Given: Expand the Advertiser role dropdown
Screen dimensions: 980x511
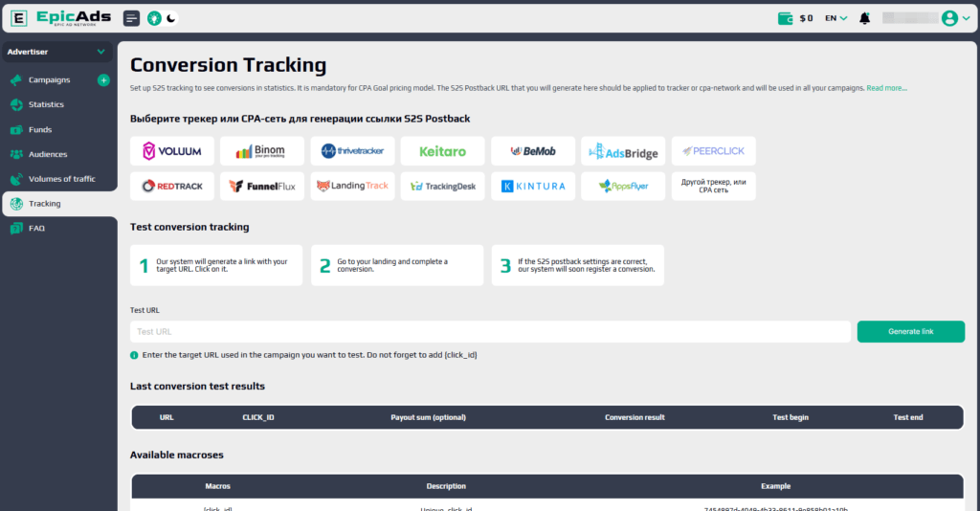Looking at the screenshot, I should coord(56,52).
